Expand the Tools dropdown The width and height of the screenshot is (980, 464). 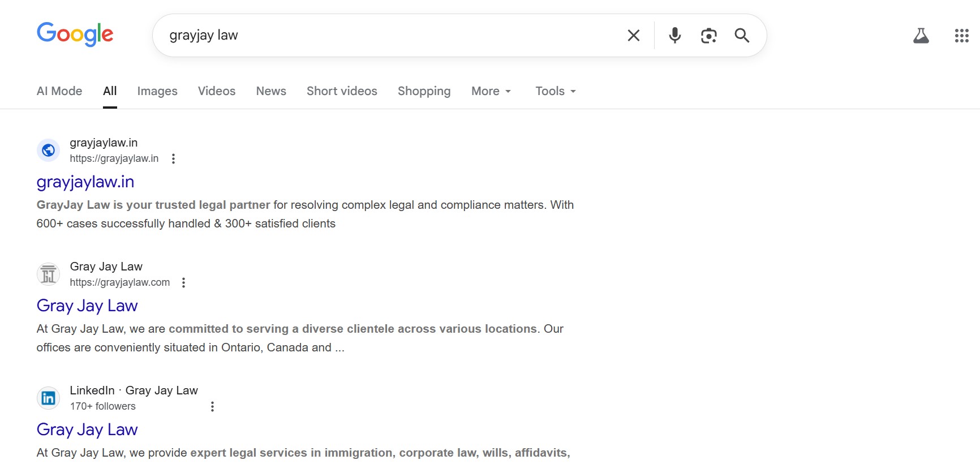(x=555, y=91)
